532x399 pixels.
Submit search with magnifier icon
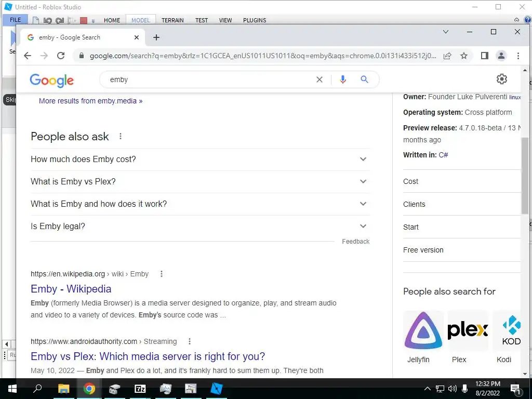point(364,79)
